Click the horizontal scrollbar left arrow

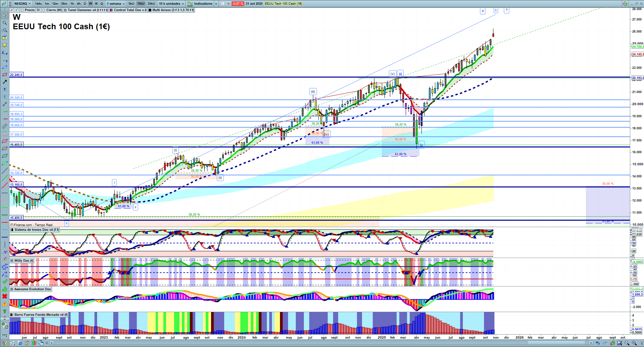52,343
